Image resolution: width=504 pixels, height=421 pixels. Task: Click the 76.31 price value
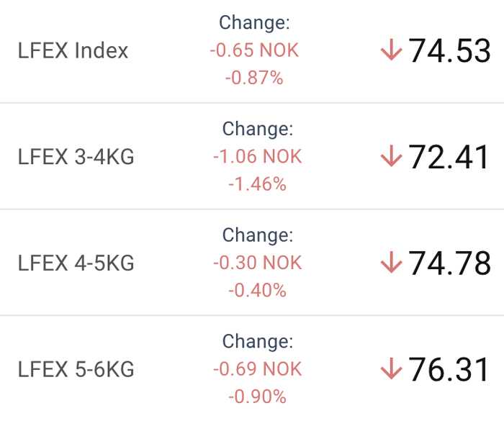tap(449, 369)
